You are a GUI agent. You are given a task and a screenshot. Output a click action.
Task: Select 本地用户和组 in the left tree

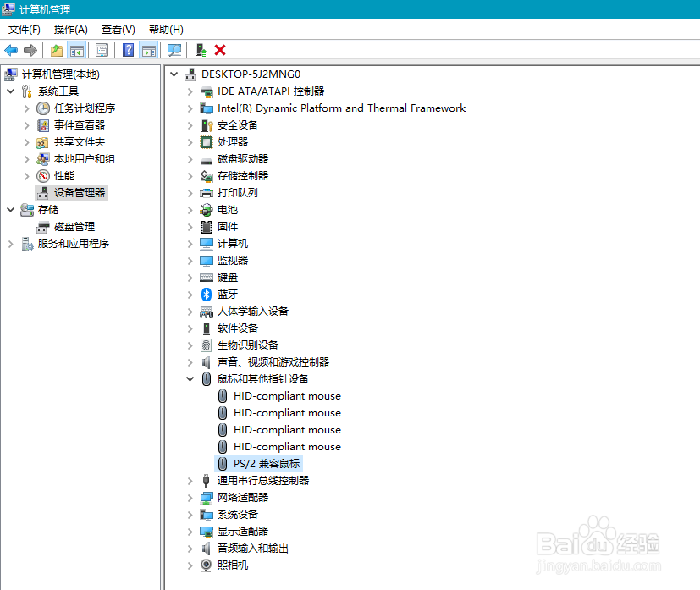[85, 159]
